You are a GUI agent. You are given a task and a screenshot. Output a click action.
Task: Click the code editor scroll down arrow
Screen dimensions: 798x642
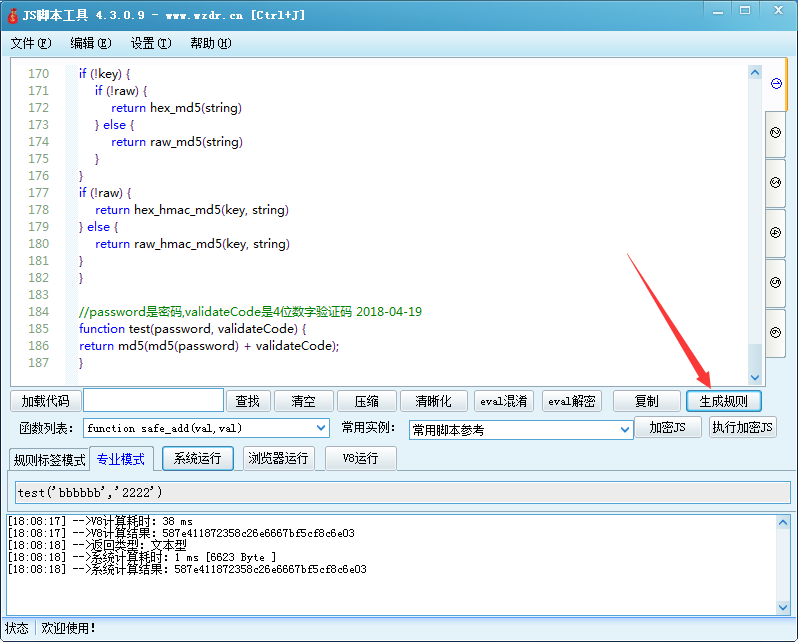pos(755,377)
